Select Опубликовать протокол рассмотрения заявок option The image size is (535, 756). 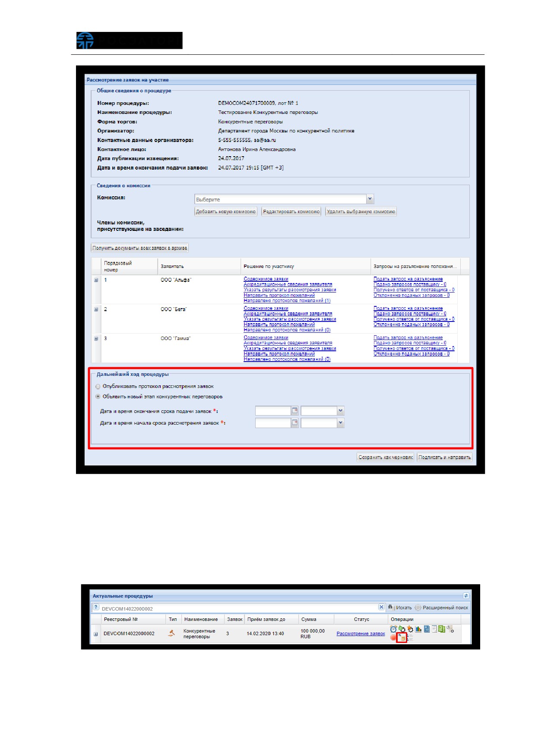tap(98, 387)
